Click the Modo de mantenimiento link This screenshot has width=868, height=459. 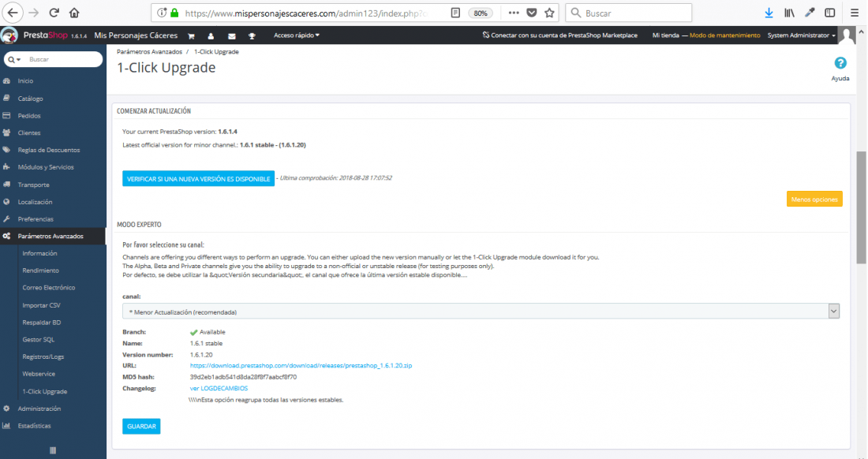(724, 35)
